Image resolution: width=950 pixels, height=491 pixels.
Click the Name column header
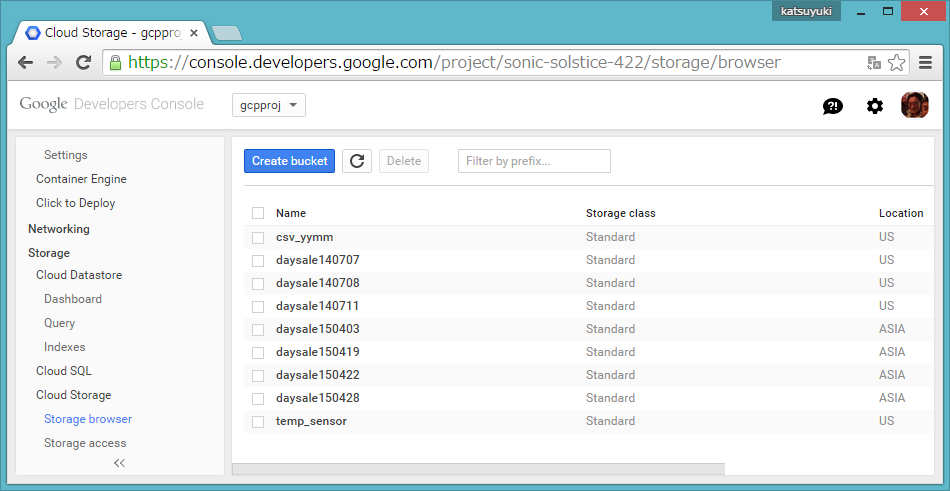click(291, 213)
